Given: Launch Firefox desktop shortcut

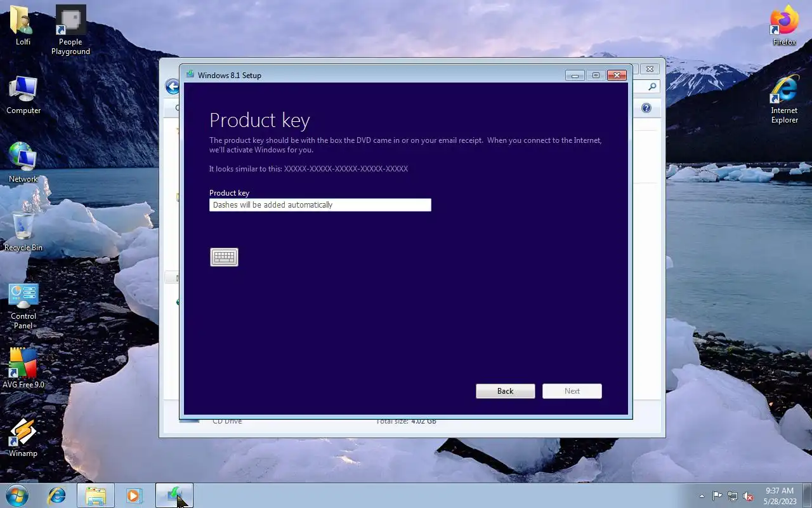Looking at the screenshot, I should [784, 25].
